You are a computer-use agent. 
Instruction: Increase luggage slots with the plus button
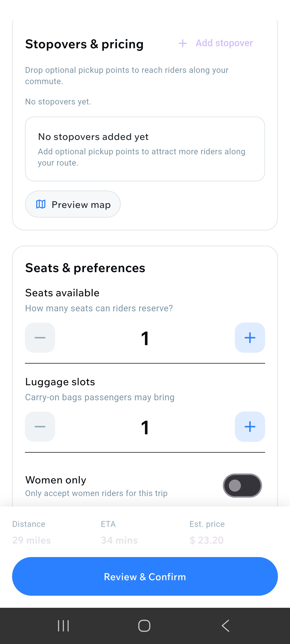point(250,426)
